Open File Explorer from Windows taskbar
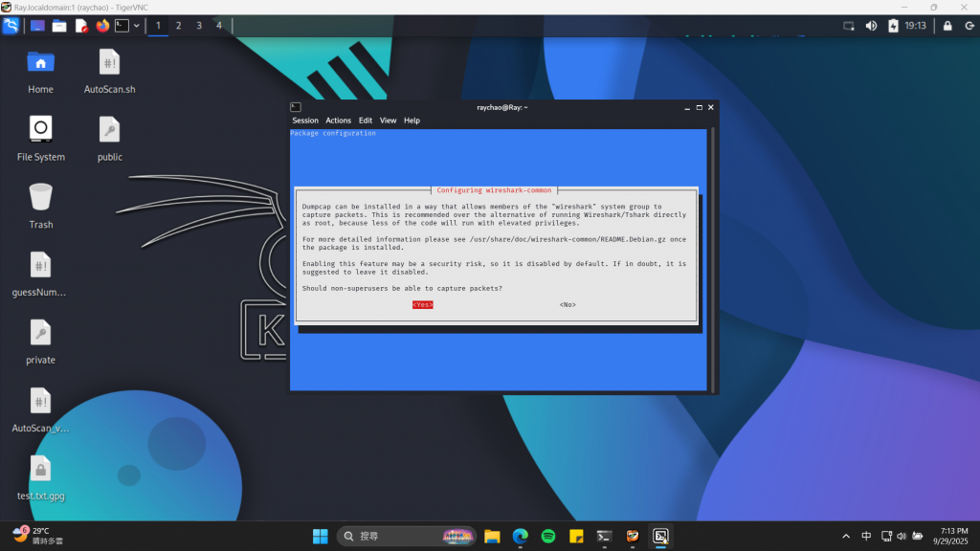 coord(492,536)
